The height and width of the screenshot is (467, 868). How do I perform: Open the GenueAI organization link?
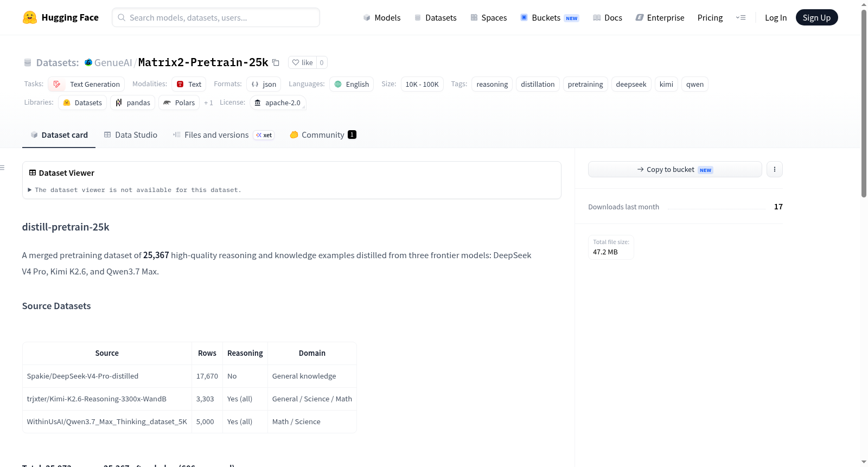(113, 62)
